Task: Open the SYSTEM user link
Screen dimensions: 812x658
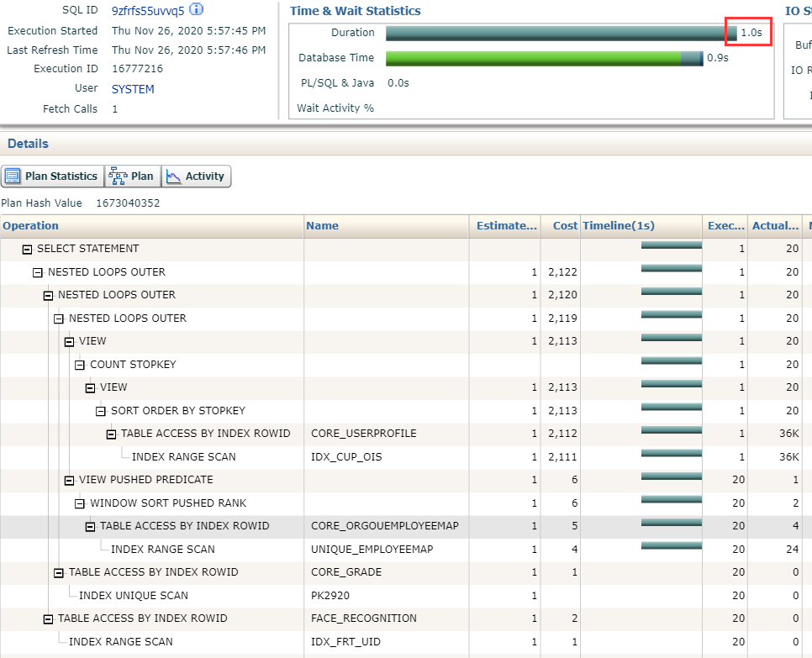Action: 133,89
